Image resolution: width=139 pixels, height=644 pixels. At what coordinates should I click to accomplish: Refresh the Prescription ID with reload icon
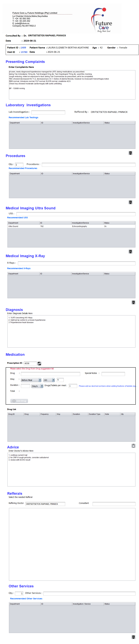coord(39,364)
